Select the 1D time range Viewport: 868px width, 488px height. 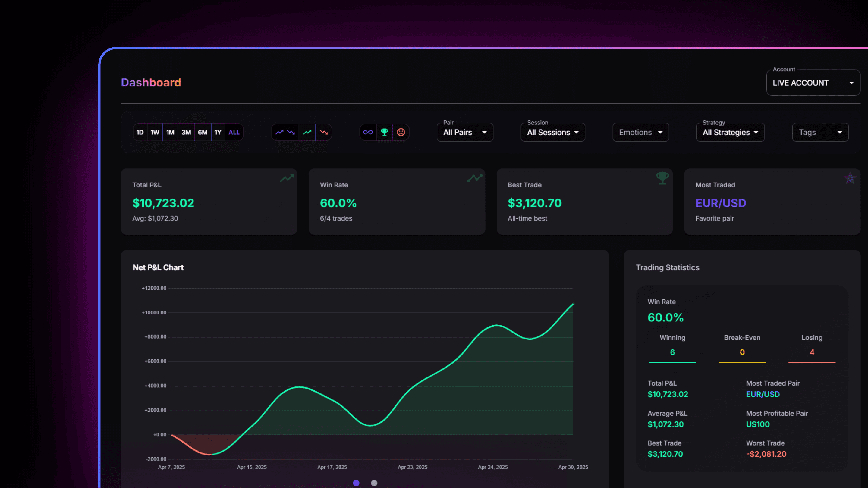click(140, 132)
